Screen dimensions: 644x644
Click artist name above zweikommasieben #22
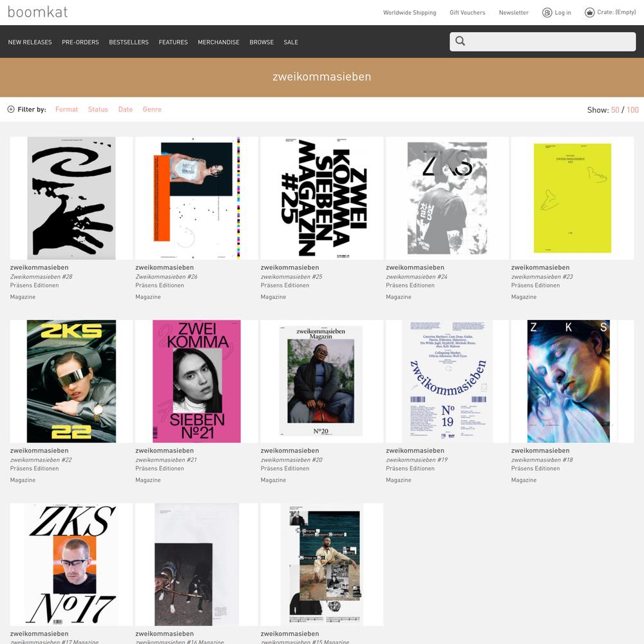(x=39, y=451)
